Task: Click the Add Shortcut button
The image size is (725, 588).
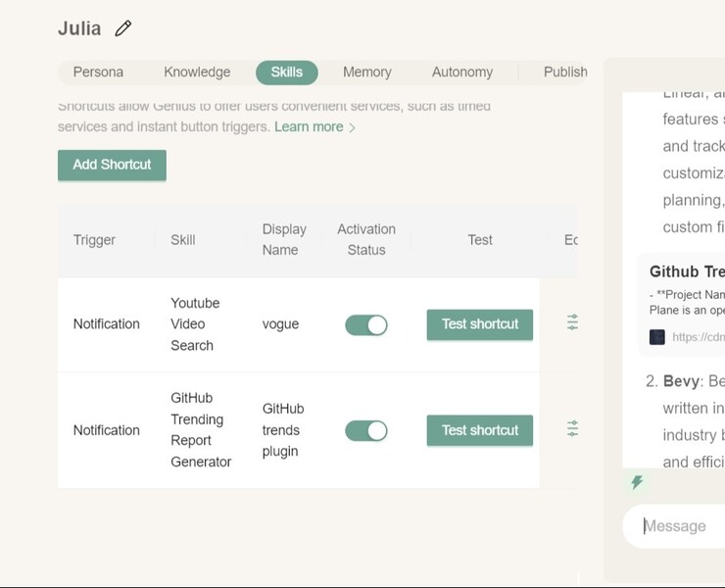Action: 112,165
